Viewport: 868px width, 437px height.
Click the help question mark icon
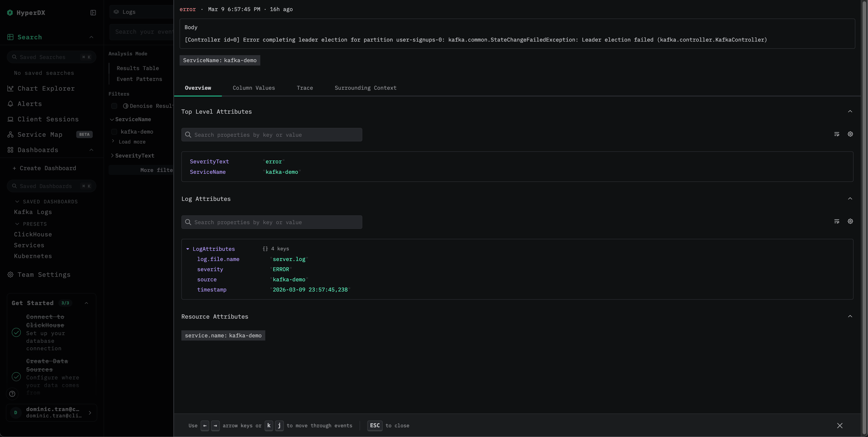point(12,394)
